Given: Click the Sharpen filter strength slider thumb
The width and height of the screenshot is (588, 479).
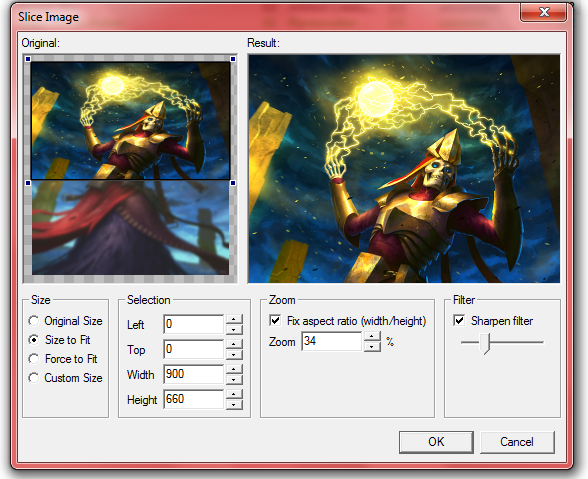Looking at the screenshot, I should [x=485, y=343].
